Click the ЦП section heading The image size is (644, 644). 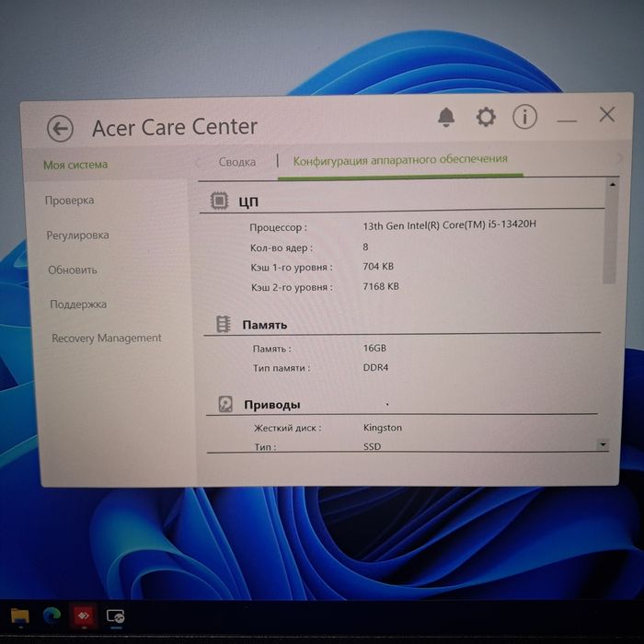(248, 201)
